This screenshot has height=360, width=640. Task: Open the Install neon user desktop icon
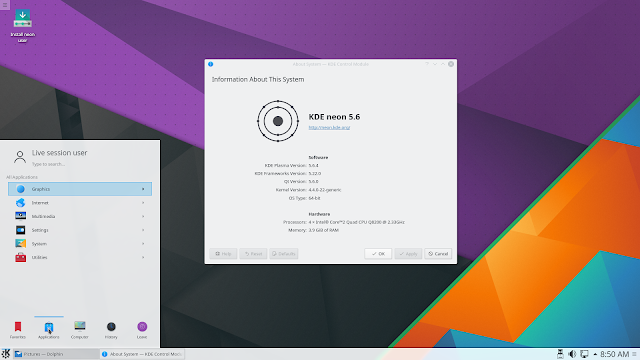[x=22, y=25]
